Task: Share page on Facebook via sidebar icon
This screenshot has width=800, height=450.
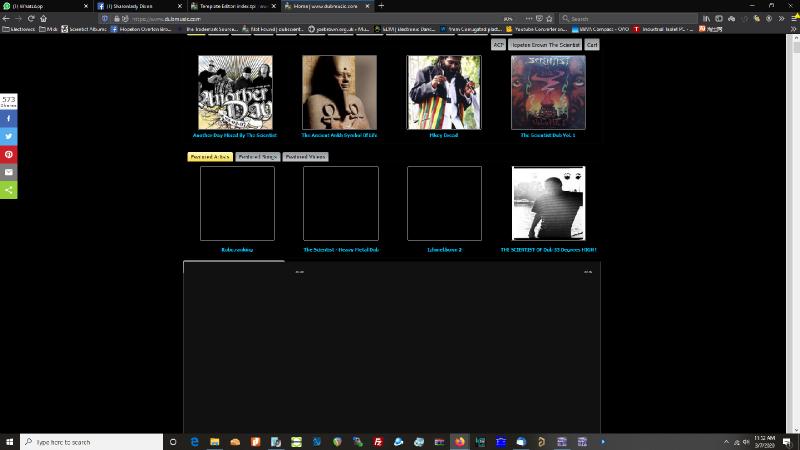Action: pos(8,118)
